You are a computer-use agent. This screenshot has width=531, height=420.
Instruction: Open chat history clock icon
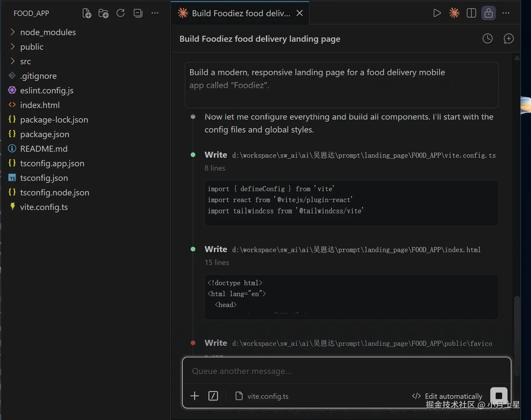click(487, 39)
